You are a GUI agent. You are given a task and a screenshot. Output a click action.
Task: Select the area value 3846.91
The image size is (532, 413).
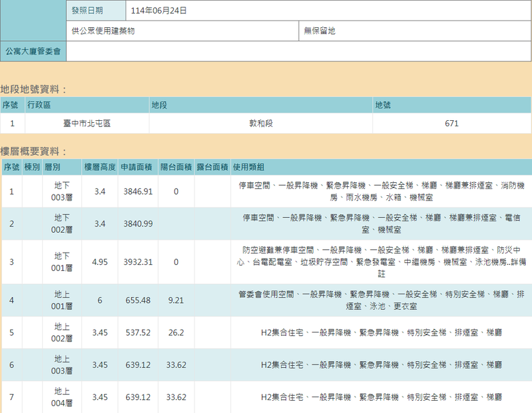(138, 192)
